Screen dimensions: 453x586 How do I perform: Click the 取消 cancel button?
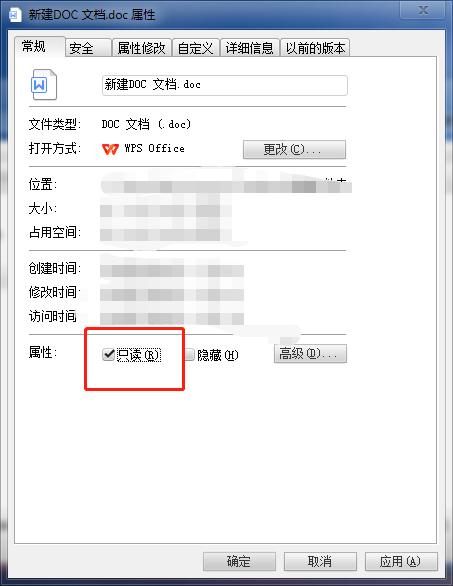320,561
